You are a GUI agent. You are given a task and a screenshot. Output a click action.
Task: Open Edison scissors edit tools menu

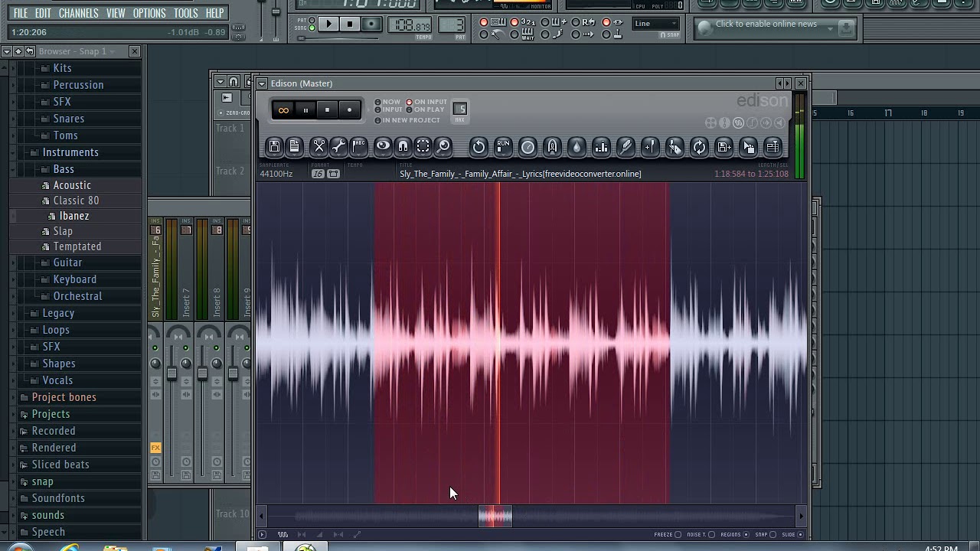[x=318, y=146]
